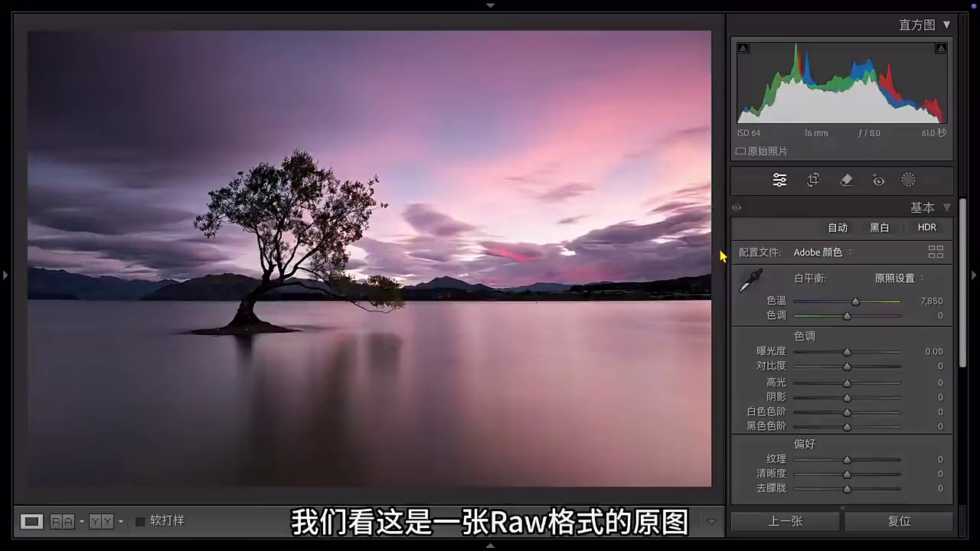Select the Edit sliders tool icon
This screenshot has width=980, height=551.
[779, 181]
